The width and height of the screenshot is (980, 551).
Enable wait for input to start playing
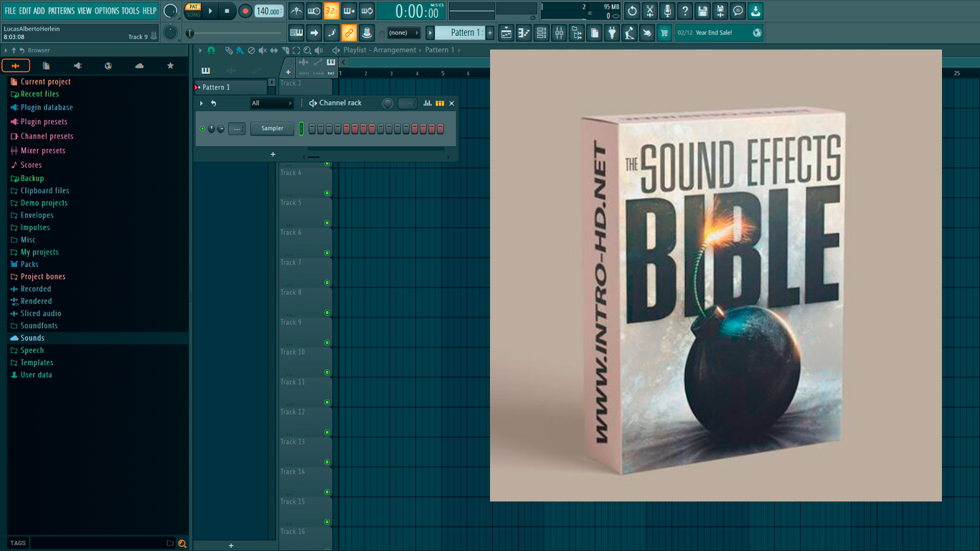(x=314, y=11)
